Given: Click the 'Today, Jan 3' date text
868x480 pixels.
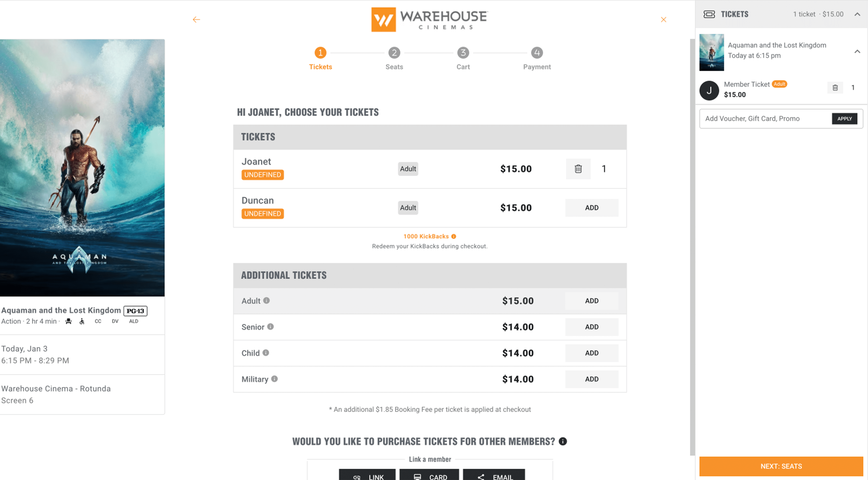Looking at the screenshot, I should tap(24, 348).
